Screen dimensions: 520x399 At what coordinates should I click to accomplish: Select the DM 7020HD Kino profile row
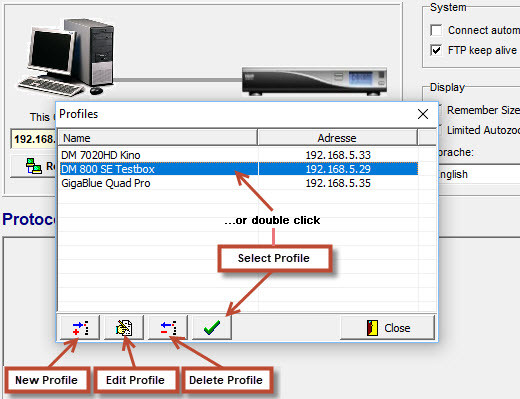coord(238,155)
